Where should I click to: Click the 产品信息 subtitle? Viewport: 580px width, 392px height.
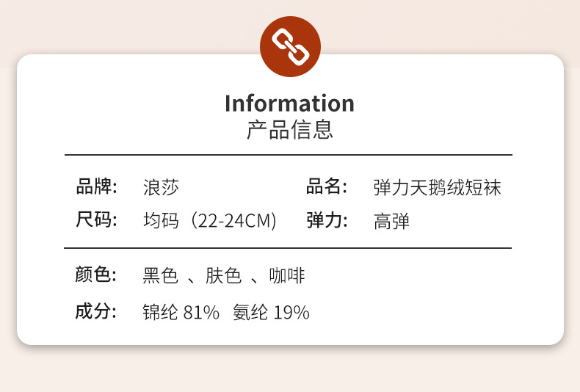click(x=289, y=129)
